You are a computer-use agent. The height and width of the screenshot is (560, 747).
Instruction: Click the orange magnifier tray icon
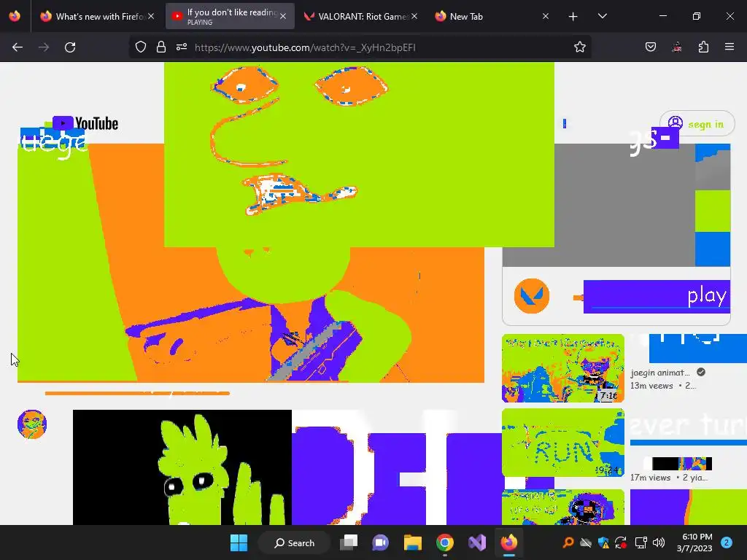568,542
